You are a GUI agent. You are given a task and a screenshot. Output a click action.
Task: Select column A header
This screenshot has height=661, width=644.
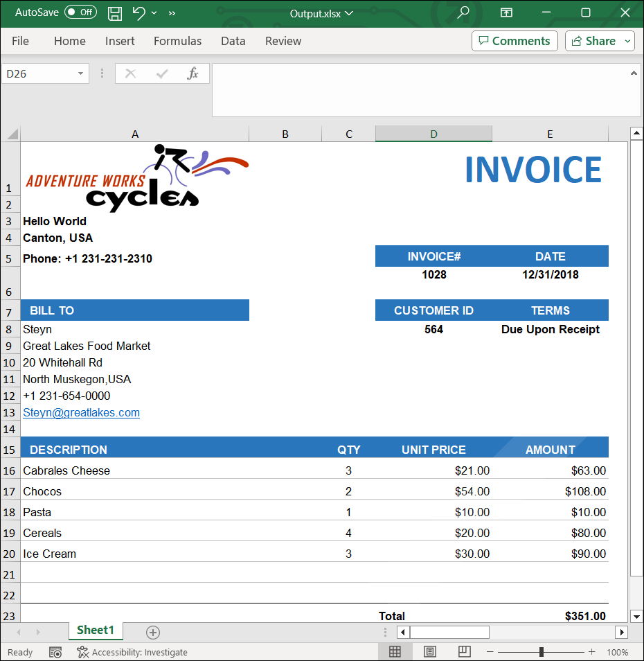(135, 134)
